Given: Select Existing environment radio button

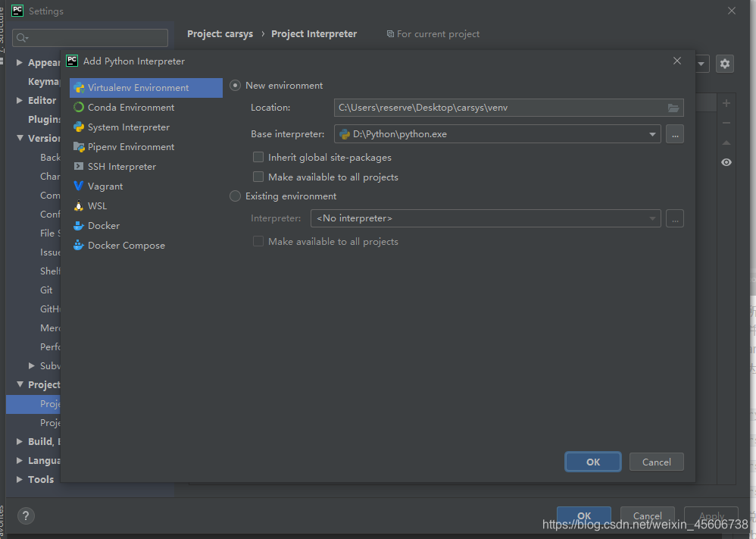Looking at the screenshot, I should [236, 196].
